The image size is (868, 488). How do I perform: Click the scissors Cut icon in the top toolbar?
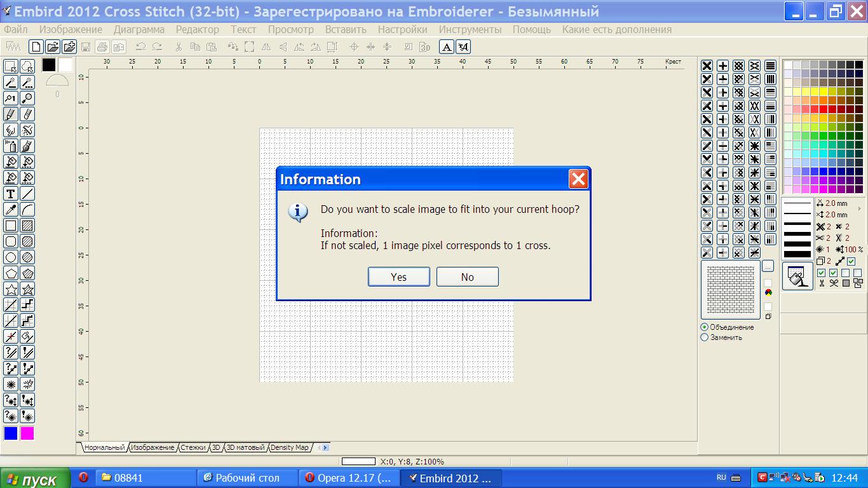(x=179, y=46)
